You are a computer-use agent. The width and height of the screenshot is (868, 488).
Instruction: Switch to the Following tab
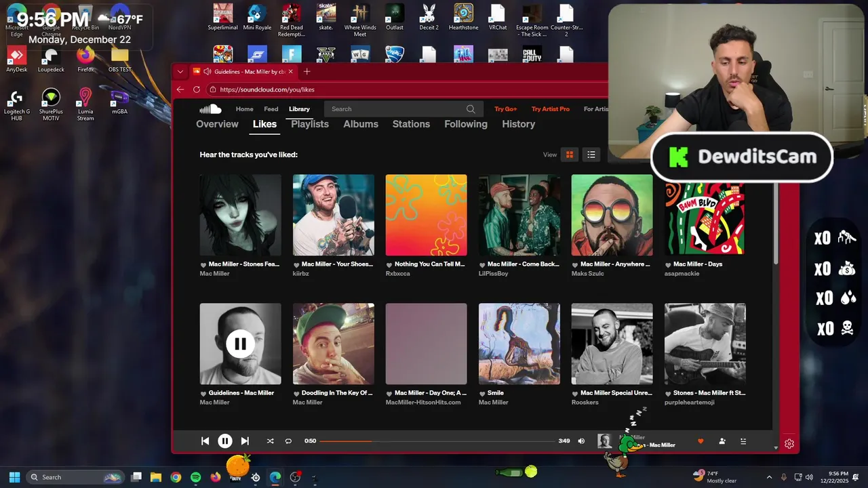[x=466, y=124]
